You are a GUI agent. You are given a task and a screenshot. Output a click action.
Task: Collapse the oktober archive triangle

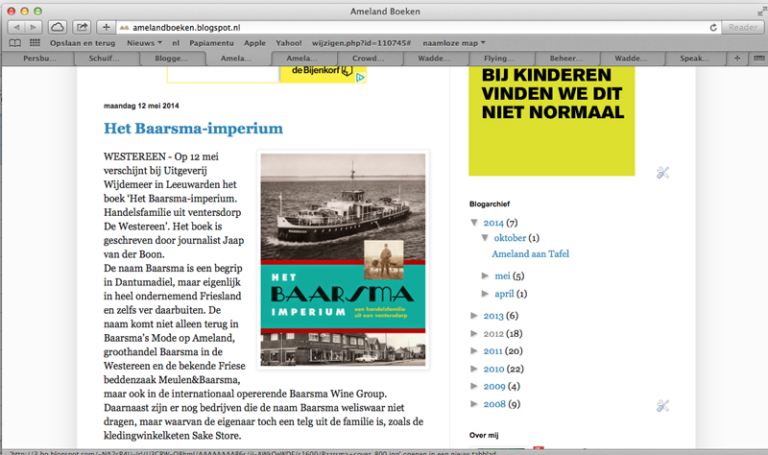(x=485, y=238)
